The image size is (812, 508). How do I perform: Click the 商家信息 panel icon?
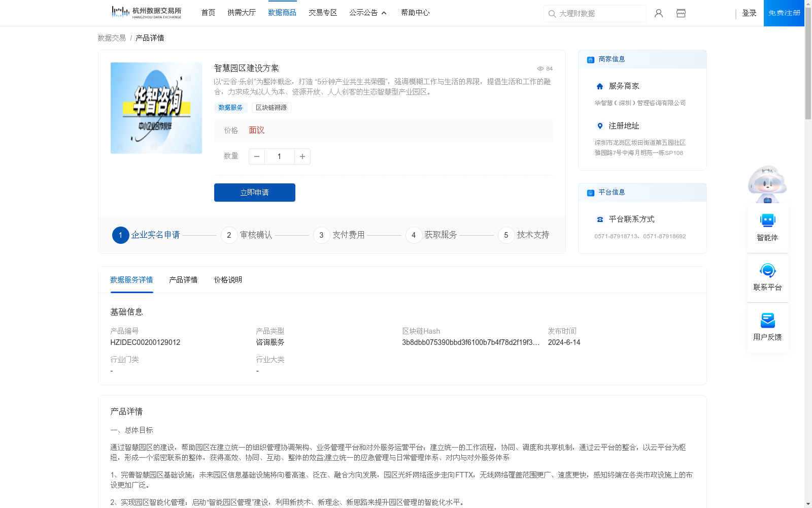[591, 59]
